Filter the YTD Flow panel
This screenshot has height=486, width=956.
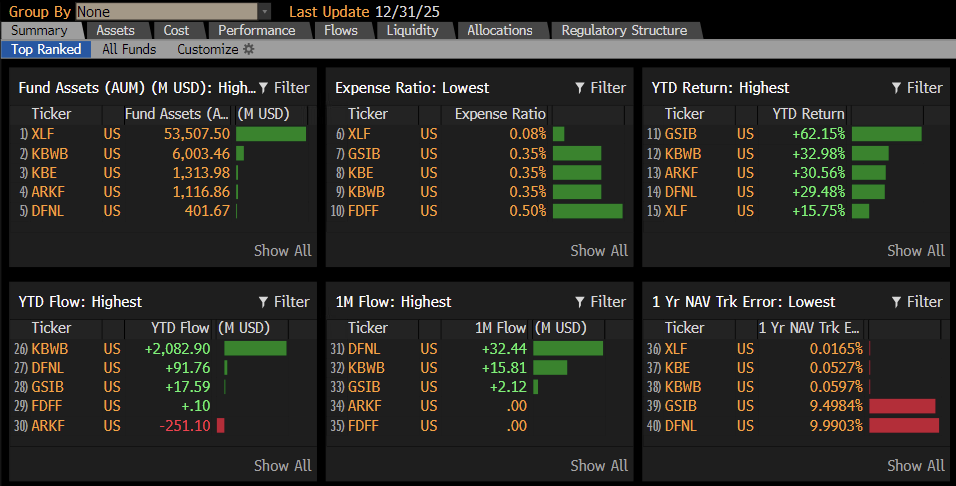(x=284, y=302)
